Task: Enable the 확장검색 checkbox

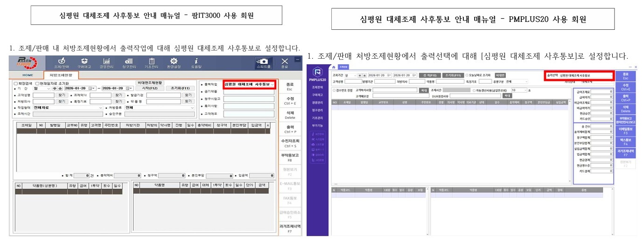Action: pos(16,83)
